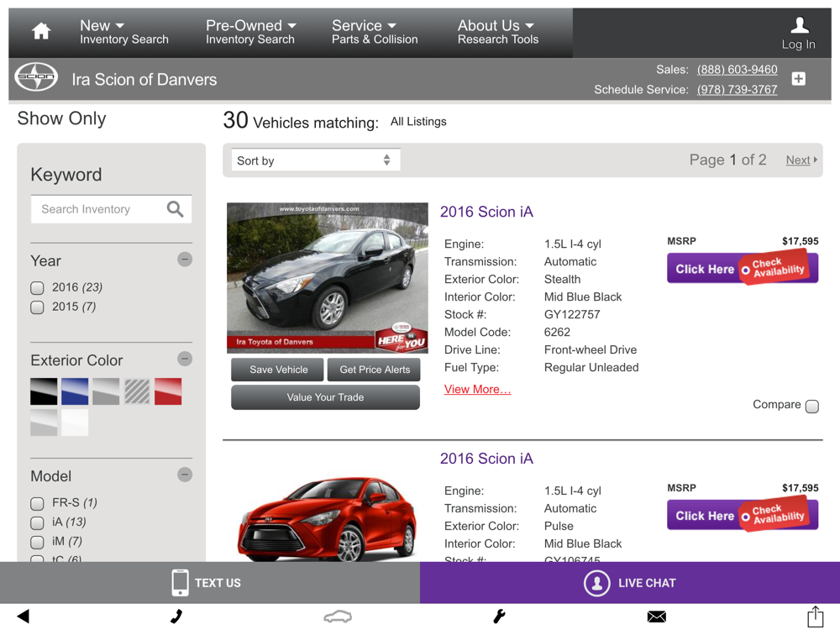Open the Service Parts & Collision menu
The width and height of the screenshot is (840, 630).
click(x=375, y=32)
